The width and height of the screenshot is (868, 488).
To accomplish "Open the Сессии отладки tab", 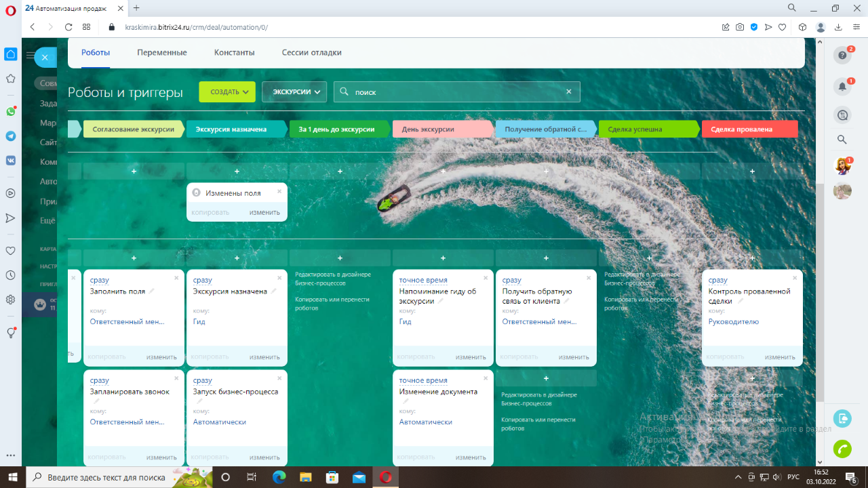I will (312, 52).
